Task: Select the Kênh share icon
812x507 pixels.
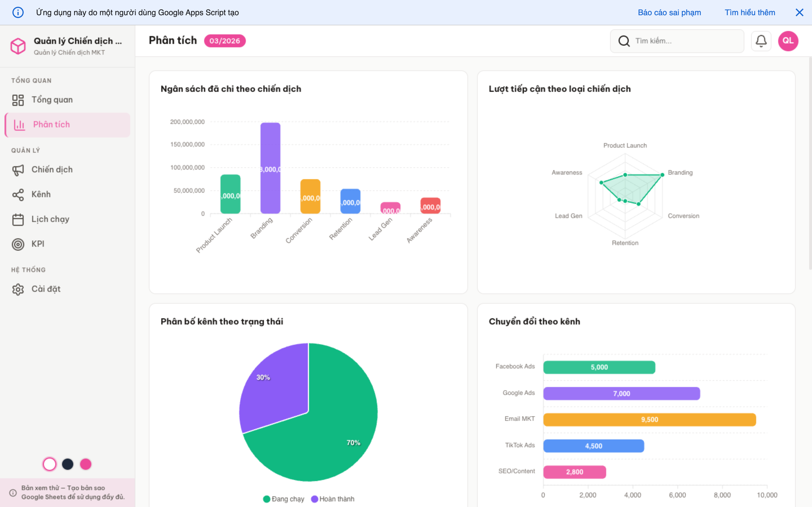Action: [18, 194]
